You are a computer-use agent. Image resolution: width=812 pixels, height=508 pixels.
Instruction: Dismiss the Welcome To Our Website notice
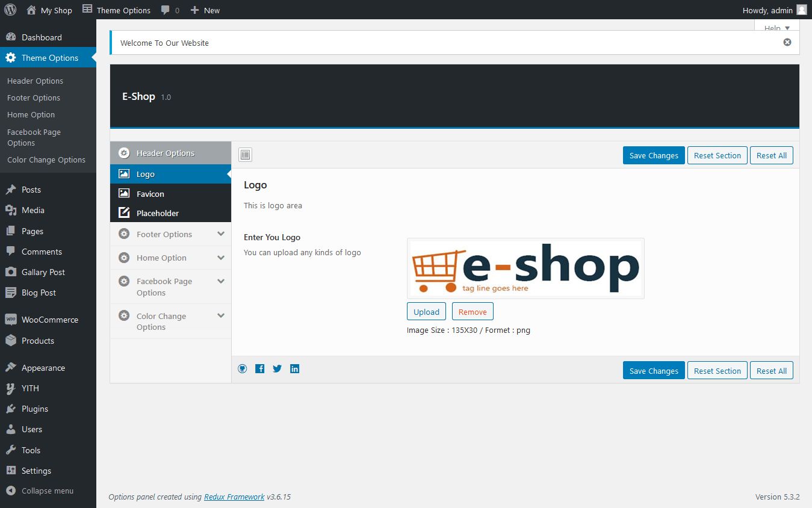point(787,42)
